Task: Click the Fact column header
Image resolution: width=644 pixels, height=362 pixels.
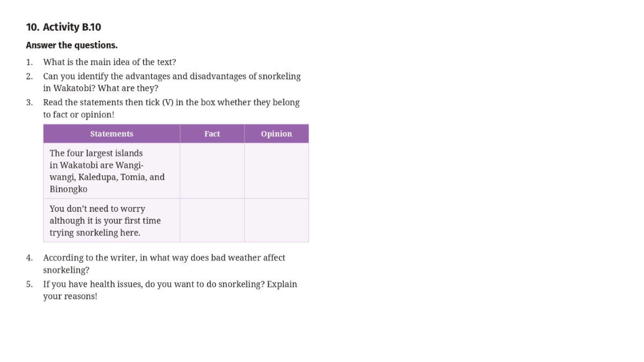Action: click(212, 134)
